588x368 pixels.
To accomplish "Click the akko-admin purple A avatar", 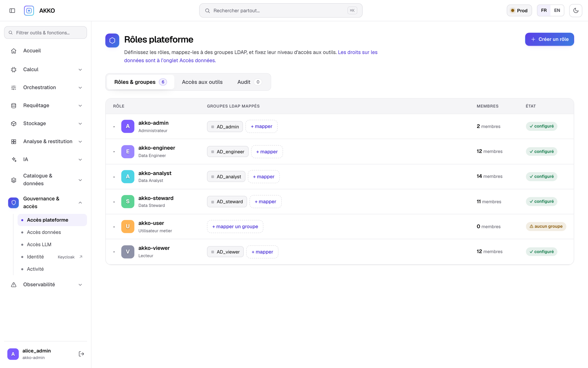I will click(x=128, y=126).
